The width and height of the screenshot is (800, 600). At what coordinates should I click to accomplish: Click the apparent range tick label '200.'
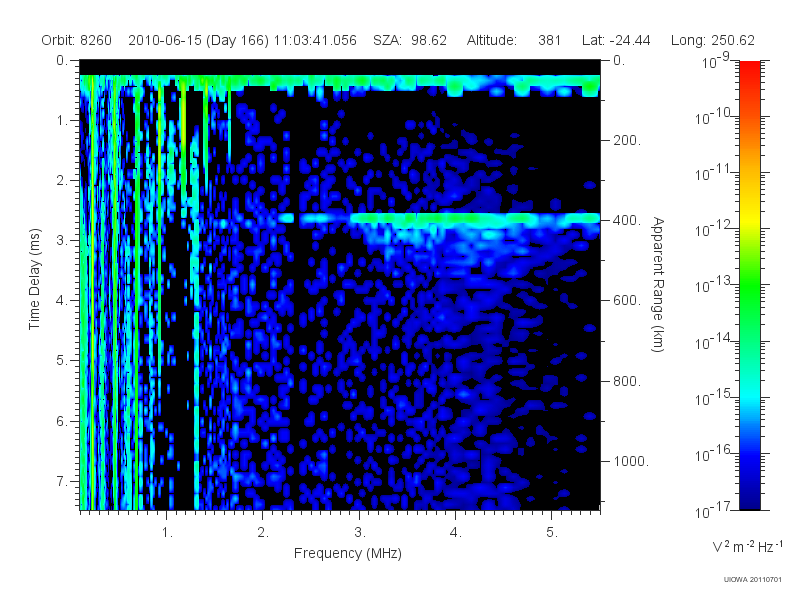(x=627, y=140)
